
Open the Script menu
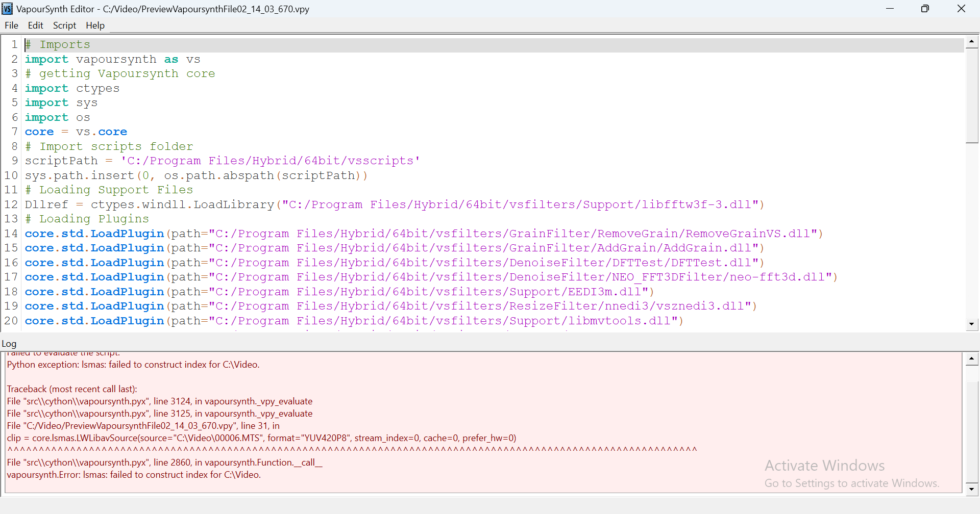point(64,25)
